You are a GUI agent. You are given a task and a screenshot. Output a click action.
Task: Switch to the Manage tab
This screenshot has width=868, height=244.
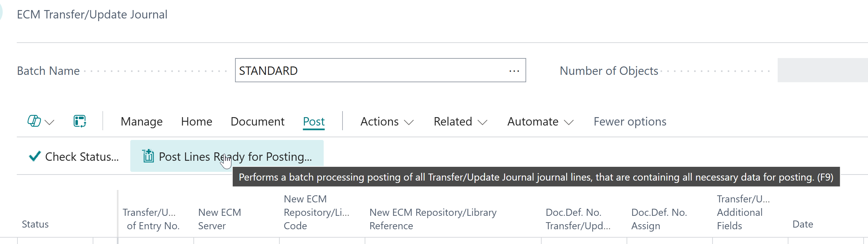[141, 121]
